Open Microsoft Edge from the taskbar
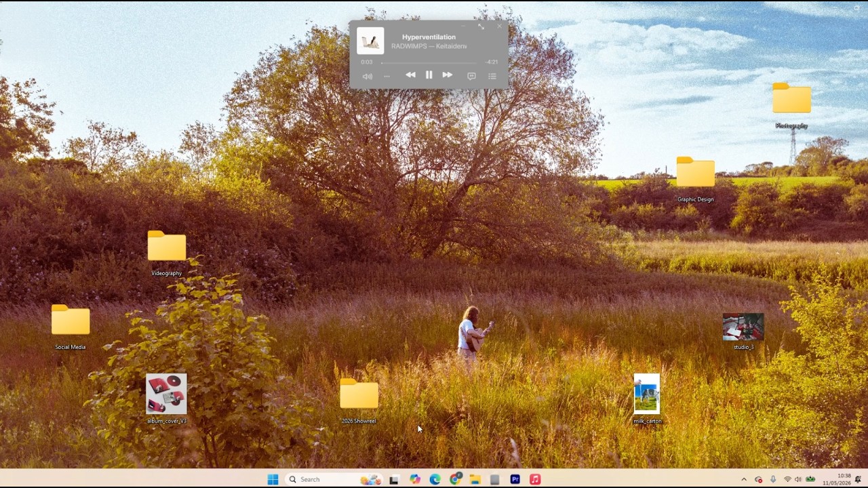868x488 pixels. pyautogui.click(x=435, y=479)
